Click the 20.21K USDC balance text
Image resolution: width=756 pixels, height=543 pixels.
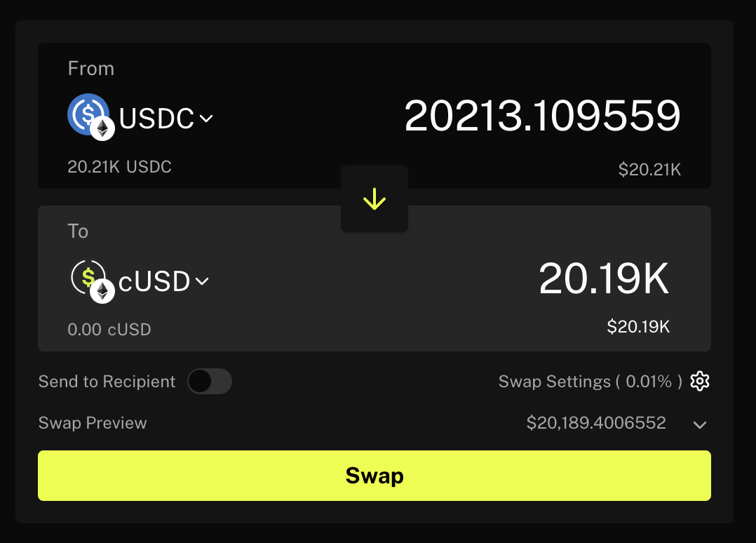point(119,167)
